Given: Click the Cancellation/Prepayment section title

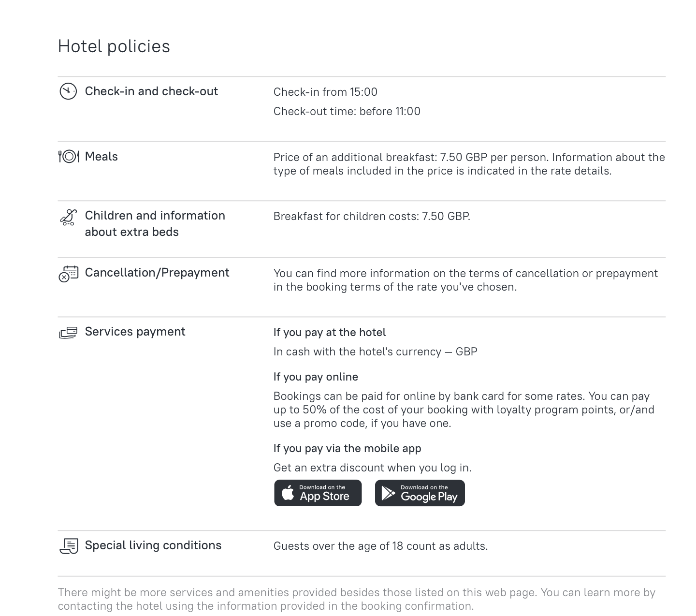Looking at the screenshot, I should point(157,273).
